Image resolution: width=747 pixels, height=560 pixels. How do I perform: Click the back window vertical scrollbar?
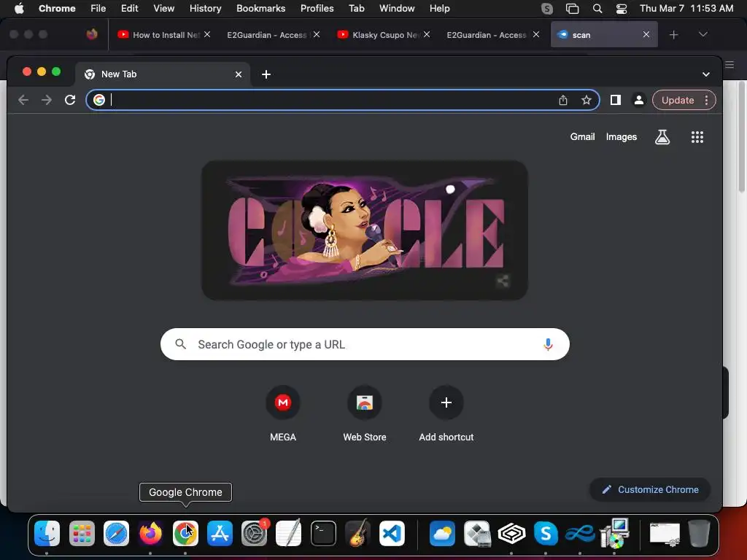point(741,137)
